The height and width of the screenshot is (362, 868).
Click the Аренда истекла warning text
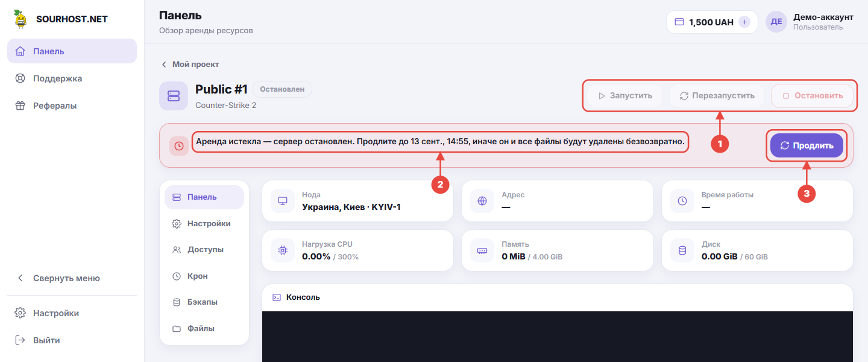pyautogui.click(x=441, y=142)
